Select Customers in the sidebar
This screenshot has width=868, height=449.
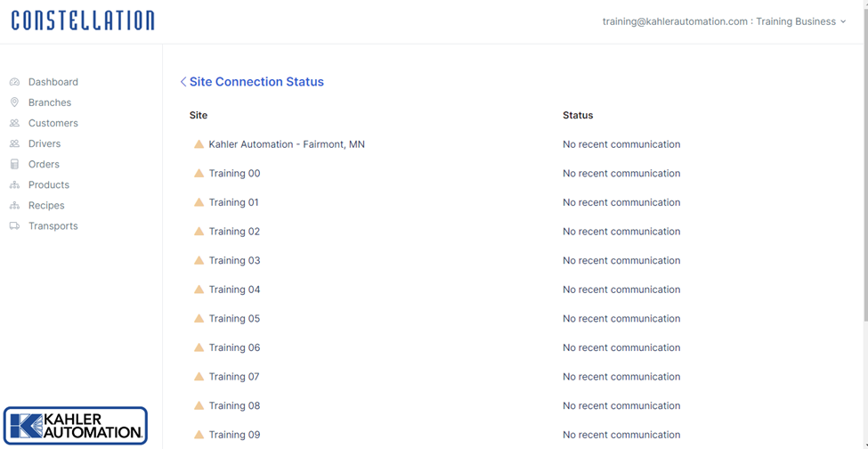(53, 123)
